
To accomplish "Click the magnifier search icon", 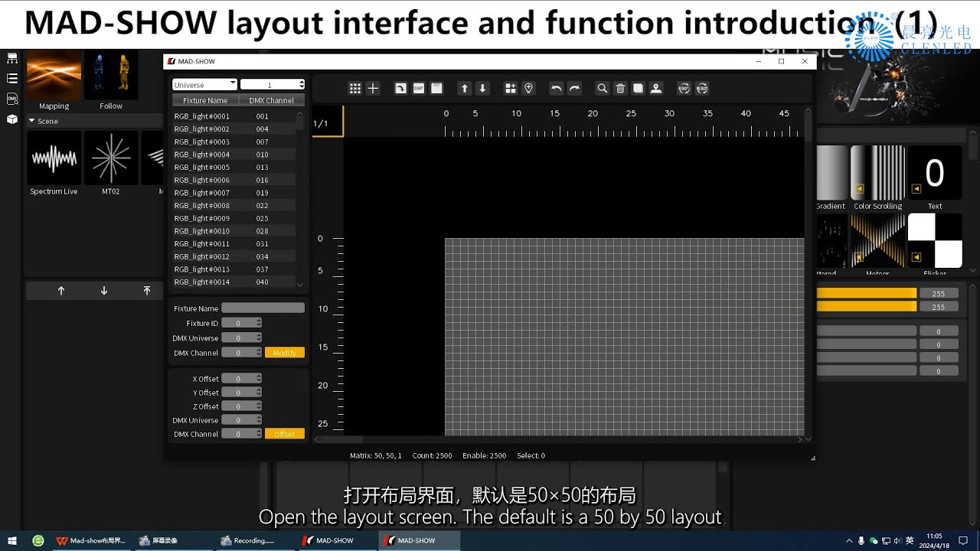I will [x=603, y=89].
